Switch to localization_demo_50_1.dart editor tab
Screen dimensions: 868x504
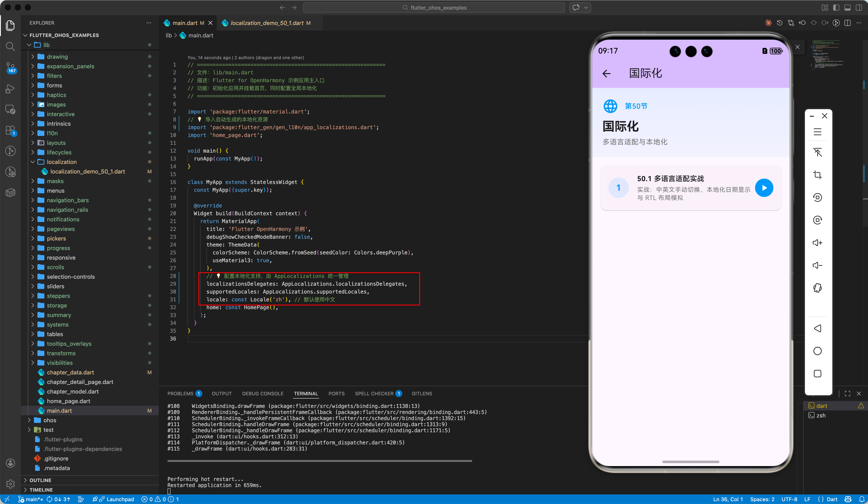(267, 23)
